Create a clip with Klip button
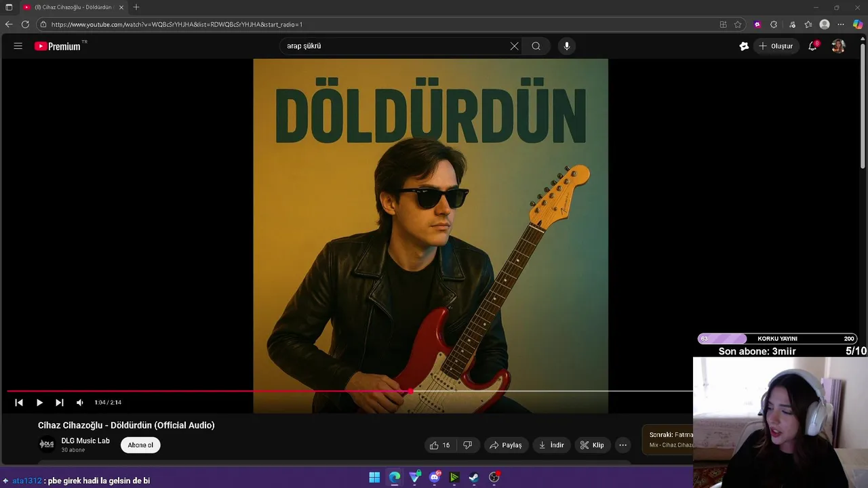The image size is (868, 488). tap(592, 445)
